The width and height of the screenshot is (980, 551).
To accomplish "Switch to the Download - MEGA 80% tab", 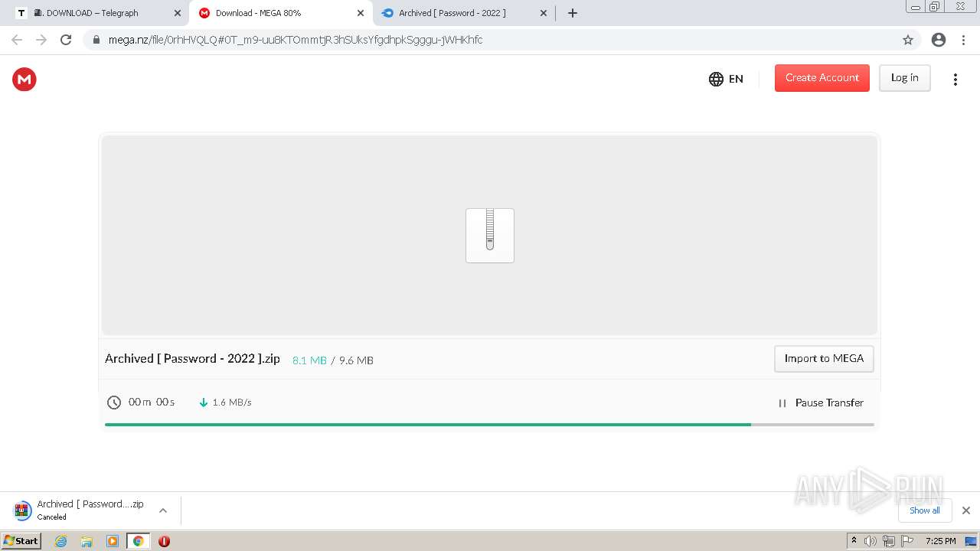I will (x=280, y=13).
